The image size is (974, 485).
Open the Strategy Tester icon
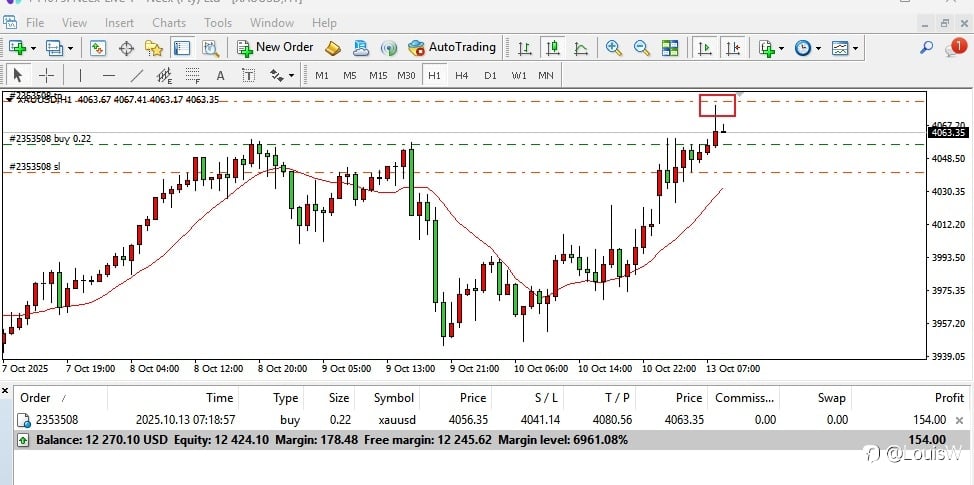click(x=211, y=47)
